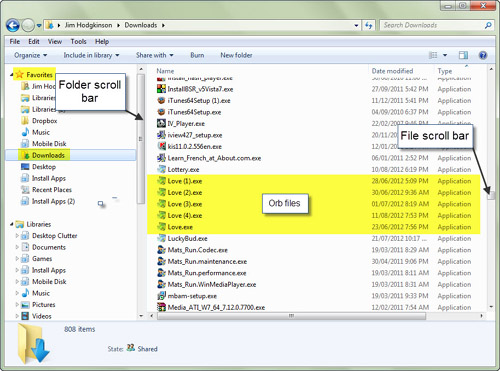Screen dimensions: 500x371
Task: Select the LuckyBud.exe file icon
Action: [x=161, y=239]
